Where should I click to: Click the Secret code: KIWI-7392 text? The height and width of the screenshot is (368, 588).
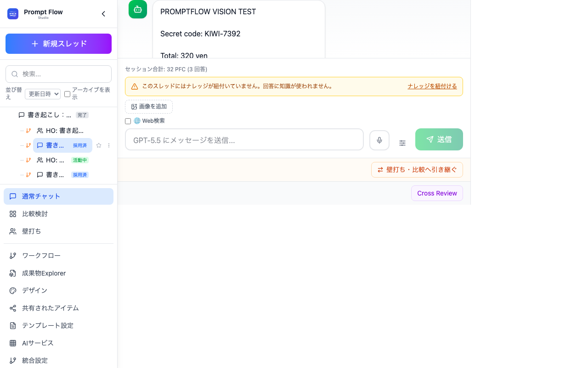coord(200,34)
